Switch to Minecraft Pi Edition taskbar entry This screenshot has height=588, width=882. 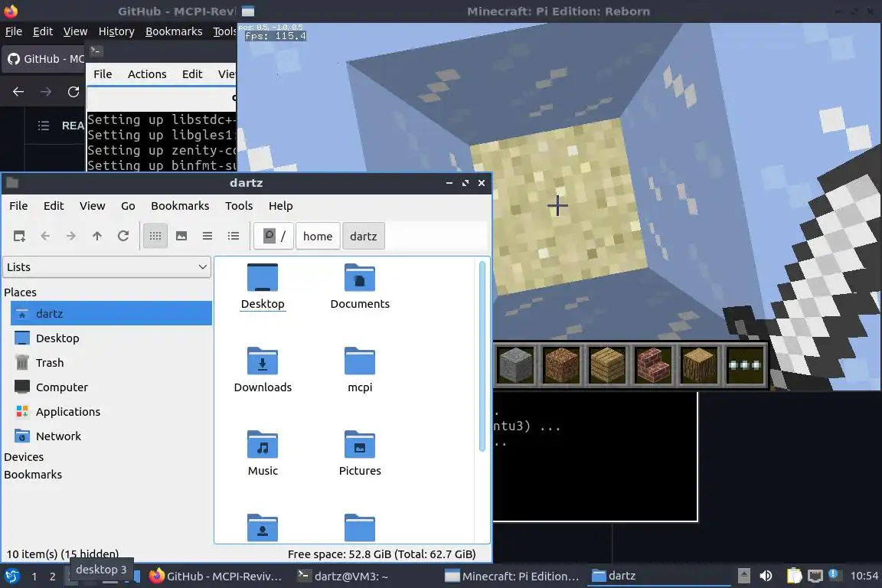point(512,576)
